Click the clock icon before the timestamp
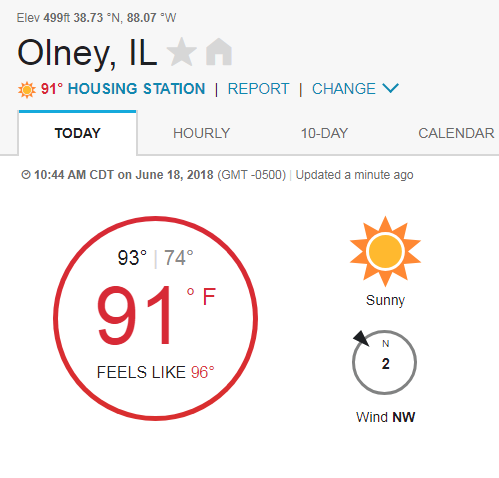The width and height of the screenshot is (499, 478). (26, 175)
